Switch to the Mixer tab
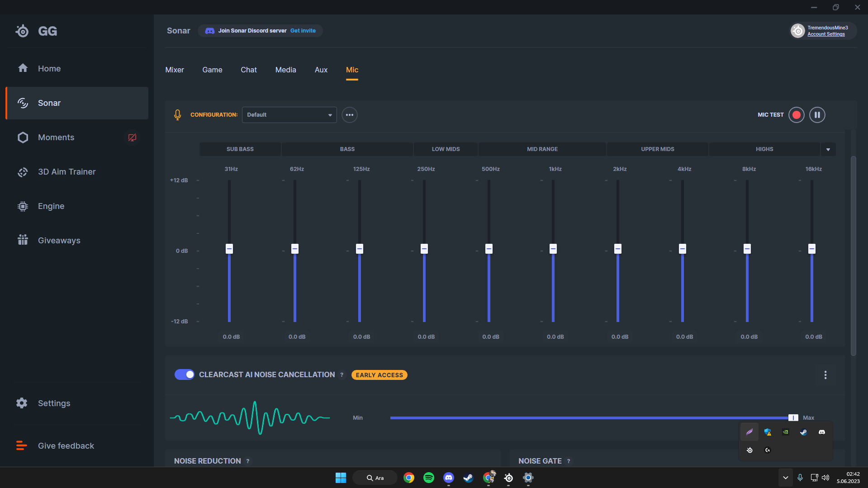The height and width of the screenshot is (488, 868). (174, 70)
